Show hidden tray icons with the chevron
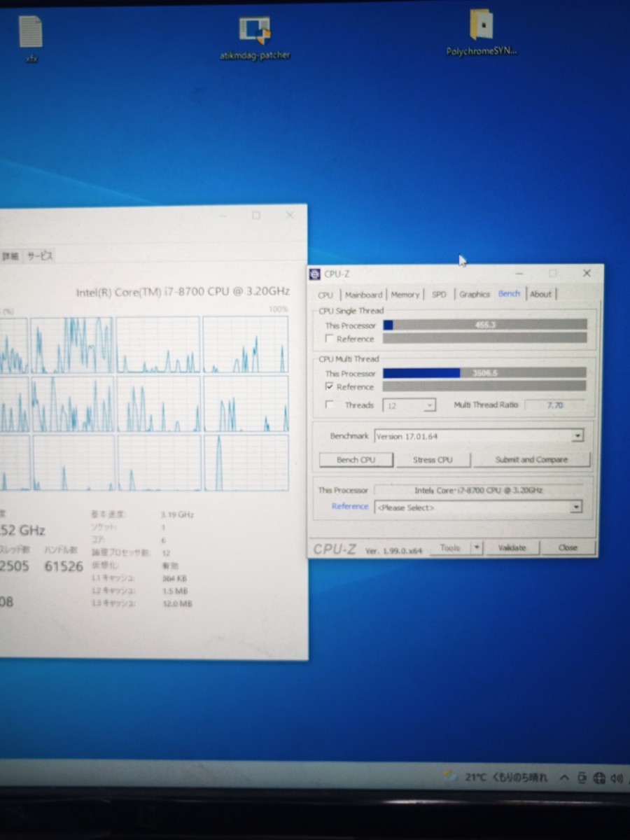The height and width of the screenshot is (840, 630). [x=564, y=778]
